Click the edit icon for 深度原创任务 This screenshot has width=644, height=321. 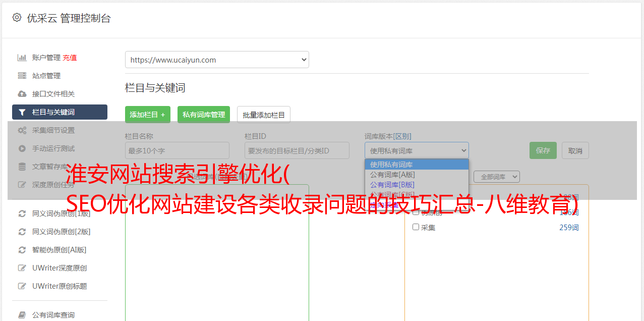(22, 185)
